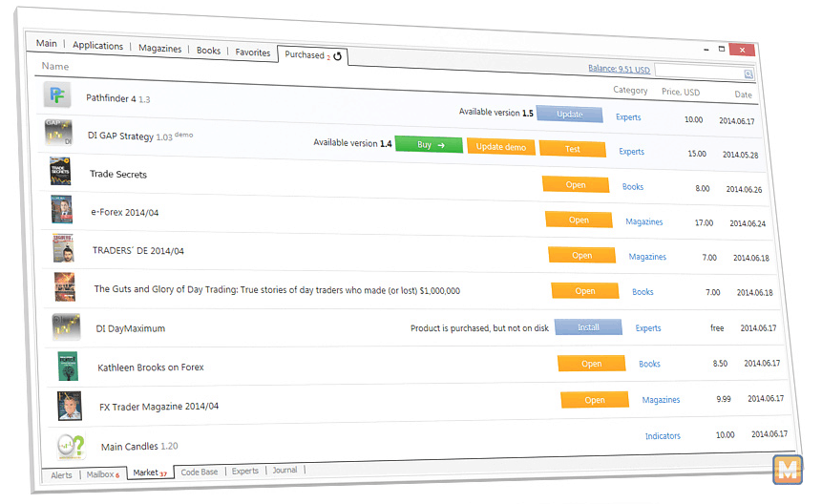Viewport: 822px width, 504px height.
Task: Click the 17.00 price cell
Action: (x=704, y=222)
